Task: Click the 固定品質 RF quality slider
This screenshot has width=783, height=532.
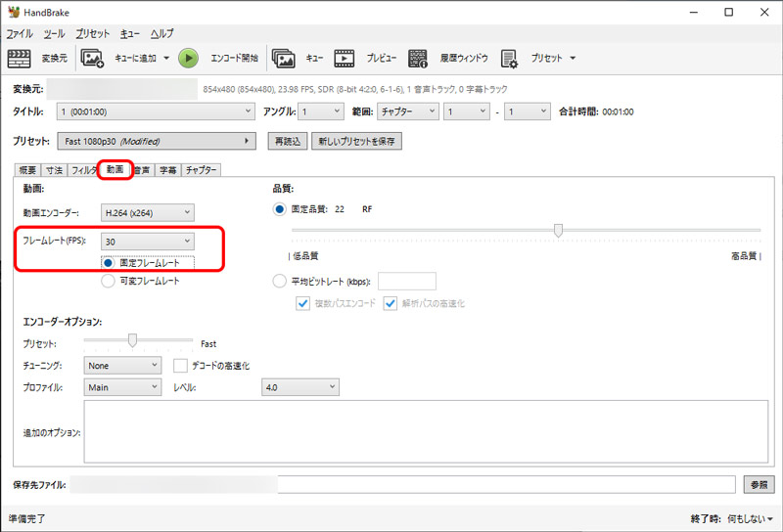Action: point(558,231)
